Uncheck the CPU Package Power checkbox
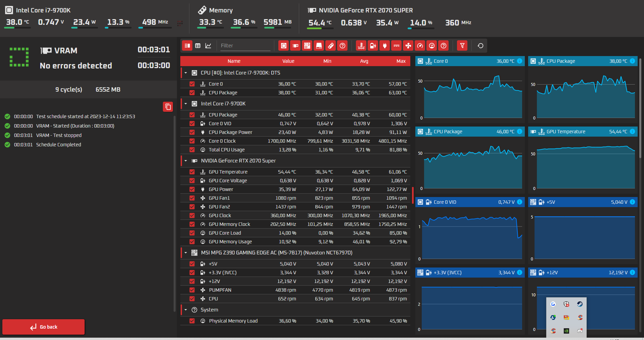 click(192, 132)
